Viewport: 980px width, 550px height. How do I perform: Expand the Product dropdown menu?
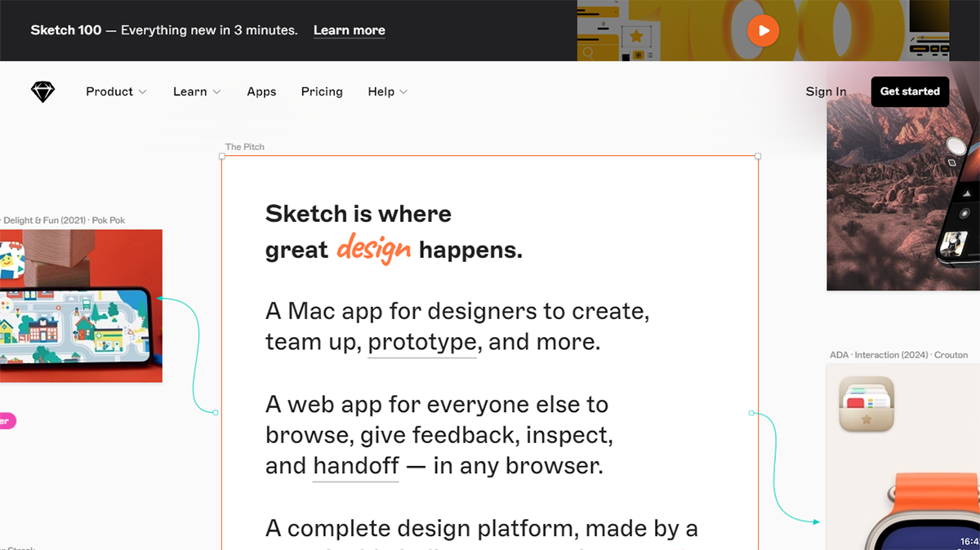pyautogui.click(x=116, y=91)
